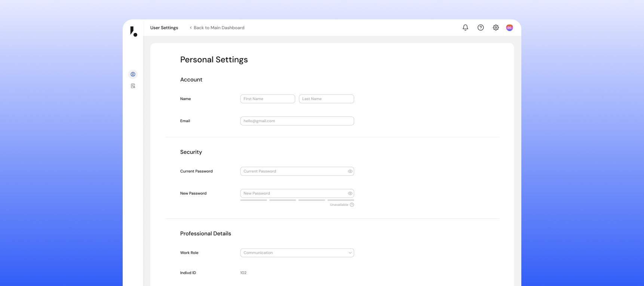Focus the Email input field
Viewport: 644px width, 286px height.
pos(297,121)
